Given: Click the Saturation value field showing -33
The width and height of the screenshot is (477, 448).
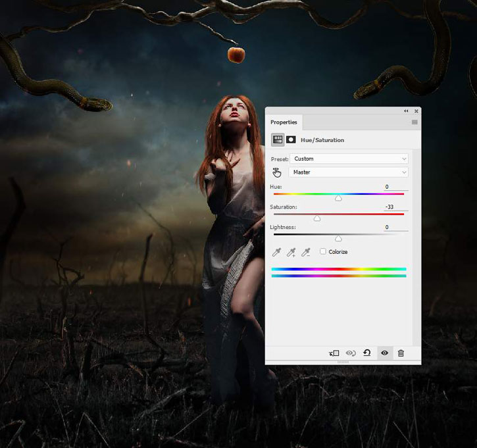Looking at the screenshot, I should click(x=396, y=207).
